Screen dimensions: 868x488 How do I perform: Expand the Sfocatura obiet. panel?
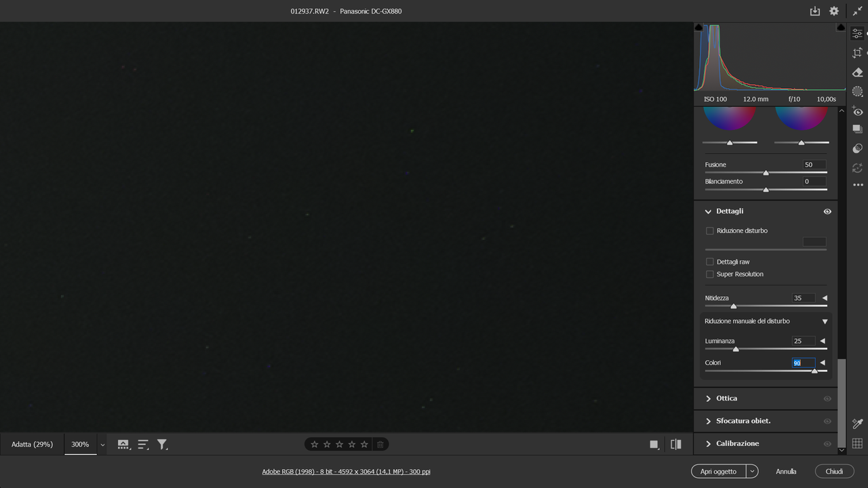pyautogui.click(x=708, y=421)
